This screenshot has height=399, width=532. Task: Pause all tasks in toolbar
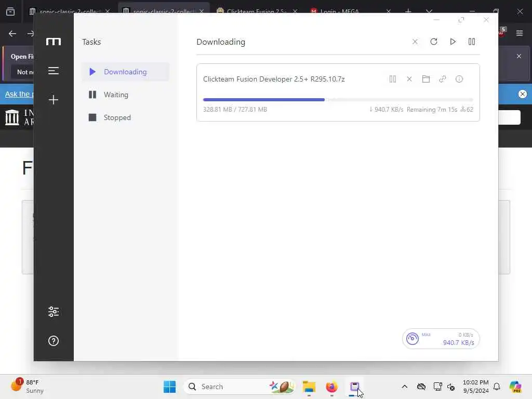472,42
